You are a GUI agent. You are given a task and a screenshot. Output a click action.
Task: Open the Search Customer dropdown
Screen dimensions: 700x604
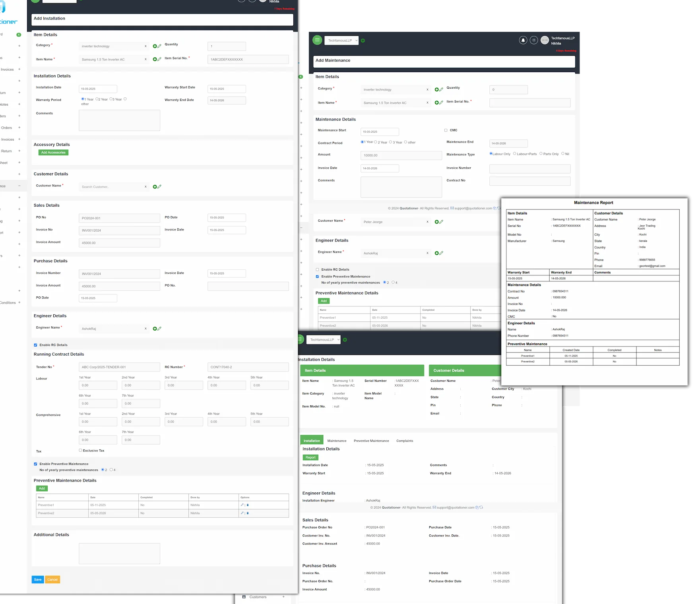coord(113,187)
